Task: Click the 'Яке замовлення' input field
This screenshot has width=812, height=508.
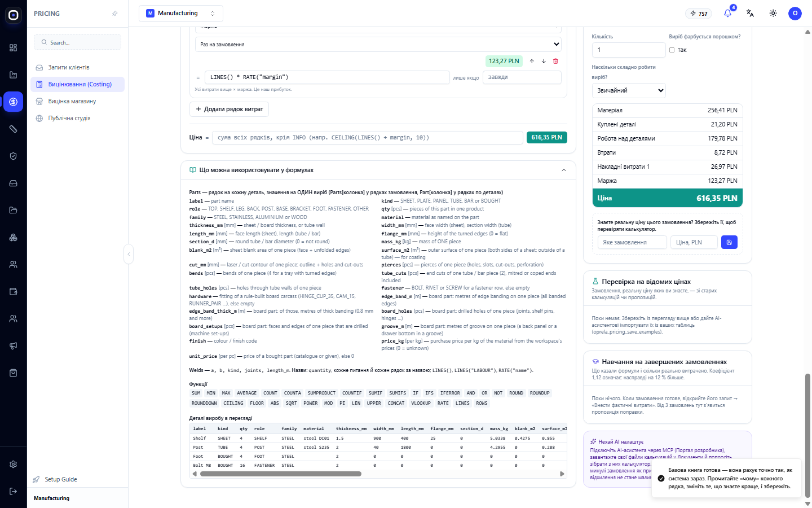Action: pos(632,242)
